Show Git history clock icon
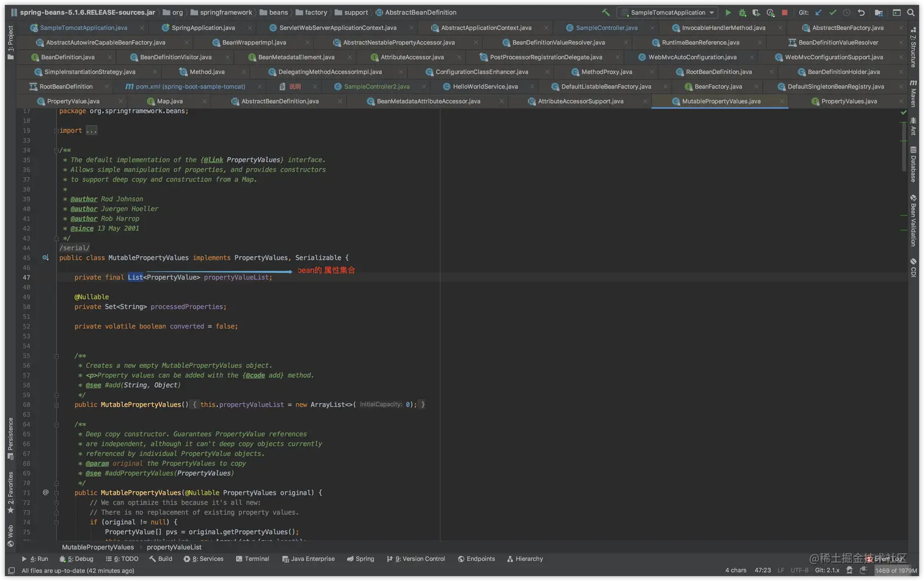The image size is (924, 581). click(846, 12)
